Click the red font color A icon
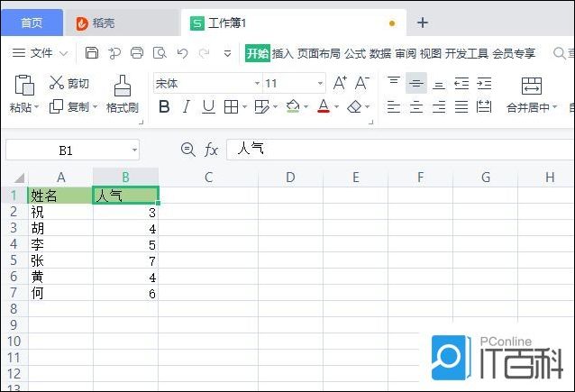This screenshot has width=575, height=392. [324, 106]
